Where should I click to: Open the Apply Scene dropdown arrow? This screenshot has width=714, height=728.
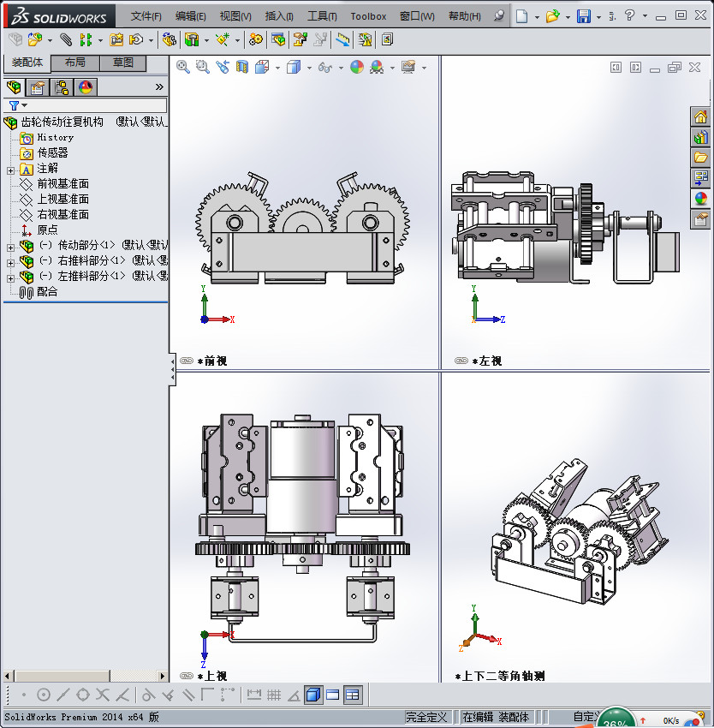(392, 68)
